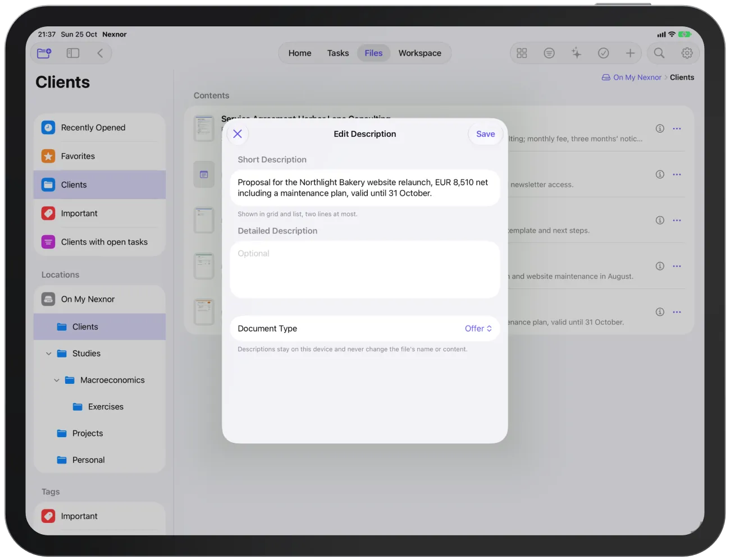This screenshot has width=730, height=560.
Task: Follow the On My Nexnor breadcrumb link
Action: [632, 77]
